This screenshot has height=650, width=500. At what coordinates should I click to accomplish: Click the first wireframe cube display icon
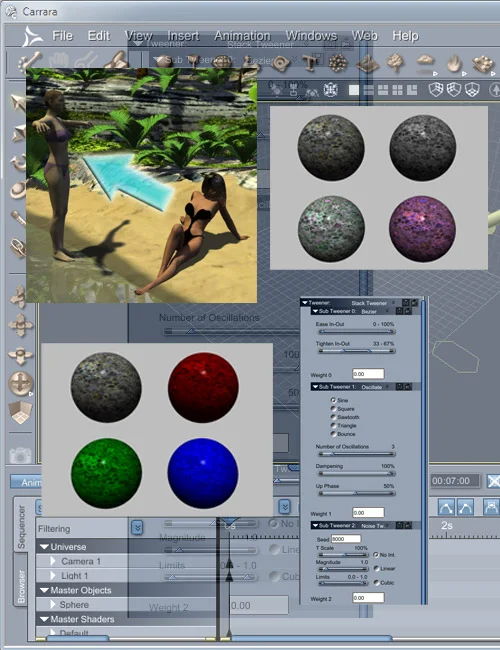436,89
